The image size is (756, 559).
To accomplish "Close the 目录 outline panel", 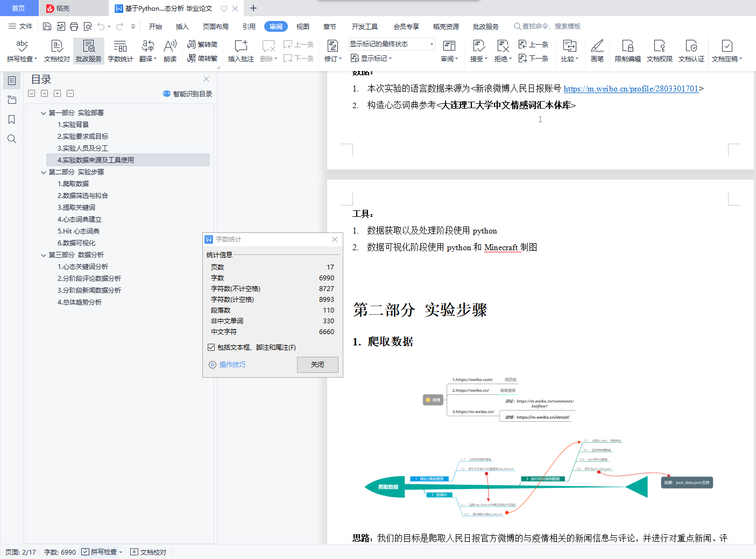I will 206,79.
